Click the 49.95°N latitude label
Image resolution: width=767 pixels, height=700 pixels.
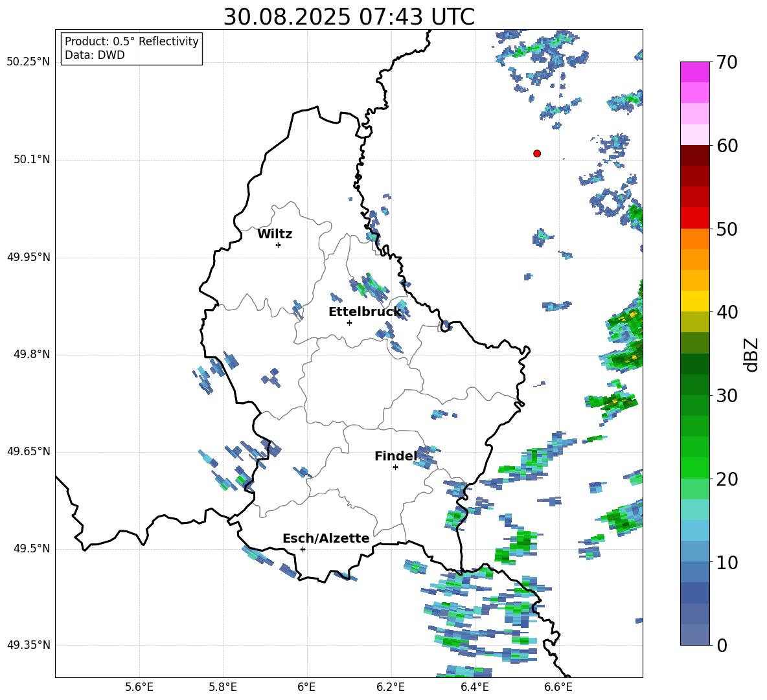pos(29,257)
